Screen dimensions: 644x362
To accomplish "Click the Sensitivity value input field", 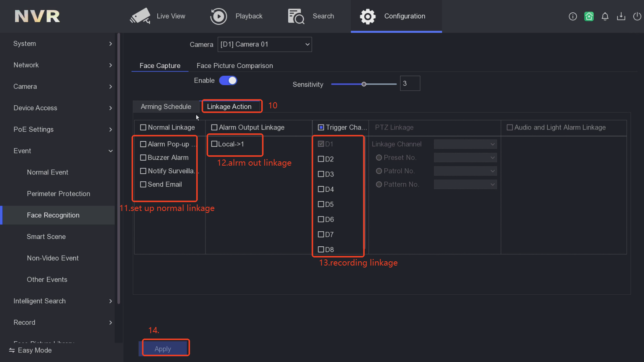I will tap(410, 83).
